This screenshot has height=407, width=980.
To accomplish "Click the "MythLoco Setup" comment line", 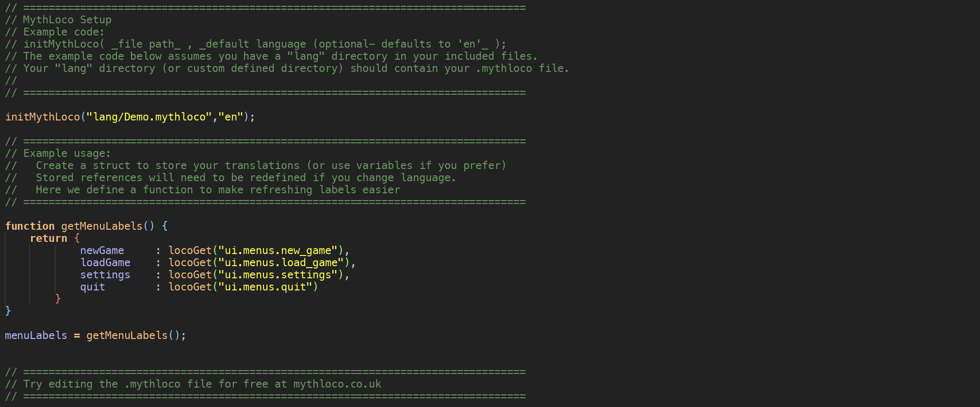I will (x=67, y=20).
